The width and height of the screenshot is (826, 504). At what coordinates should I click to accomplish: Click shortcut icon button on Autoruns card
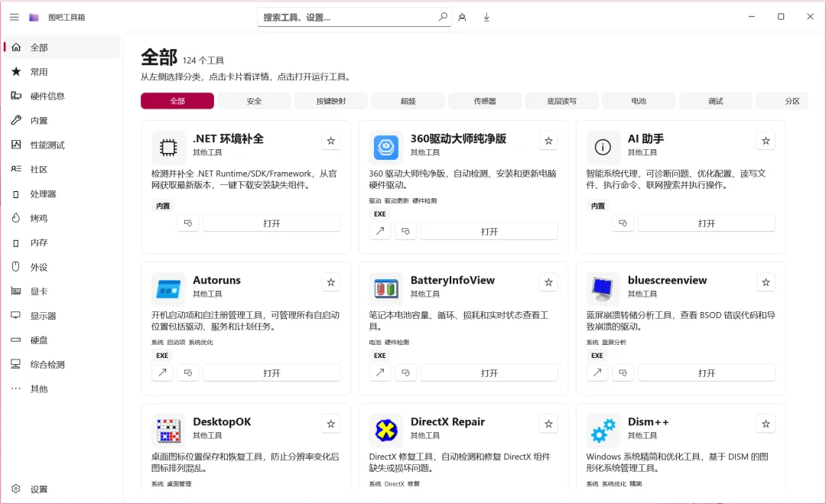coord(188,372)
